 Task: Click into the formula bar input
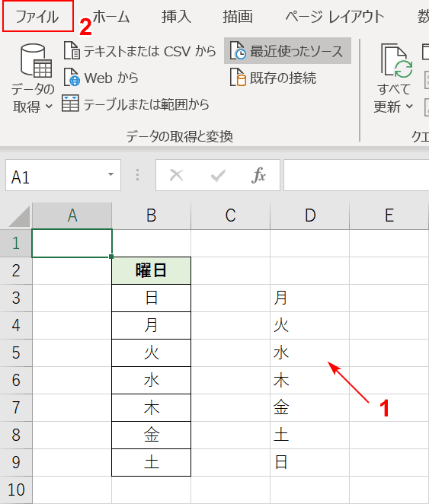tap(357, 175)
